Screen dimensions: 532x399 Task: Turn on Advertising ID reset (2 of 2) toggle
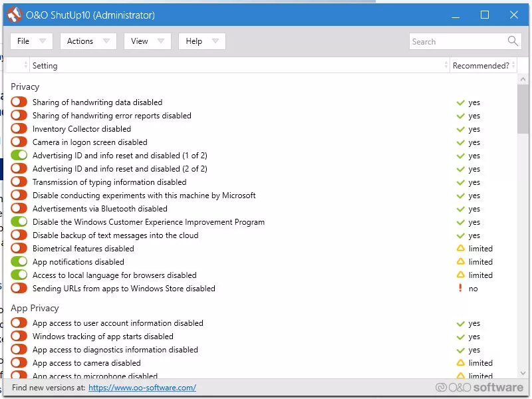[x=19, y=168]
